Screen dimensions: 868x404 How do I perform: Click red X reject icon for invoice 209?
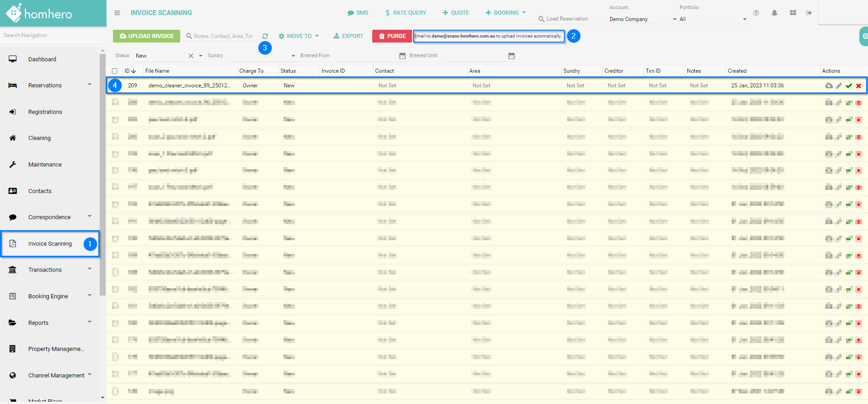[x=858, y=86]
